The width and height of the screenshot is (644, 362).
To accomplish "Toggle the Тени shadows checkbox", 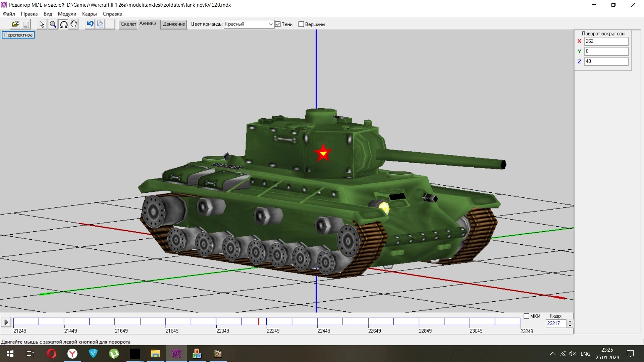I will point(278,24).
